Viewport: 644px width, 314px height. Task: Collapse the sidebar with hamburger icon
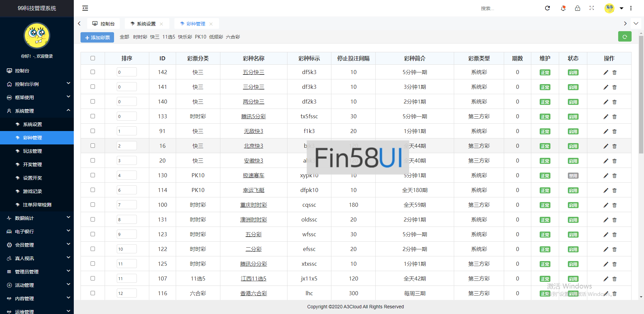[x=85, y=8]
